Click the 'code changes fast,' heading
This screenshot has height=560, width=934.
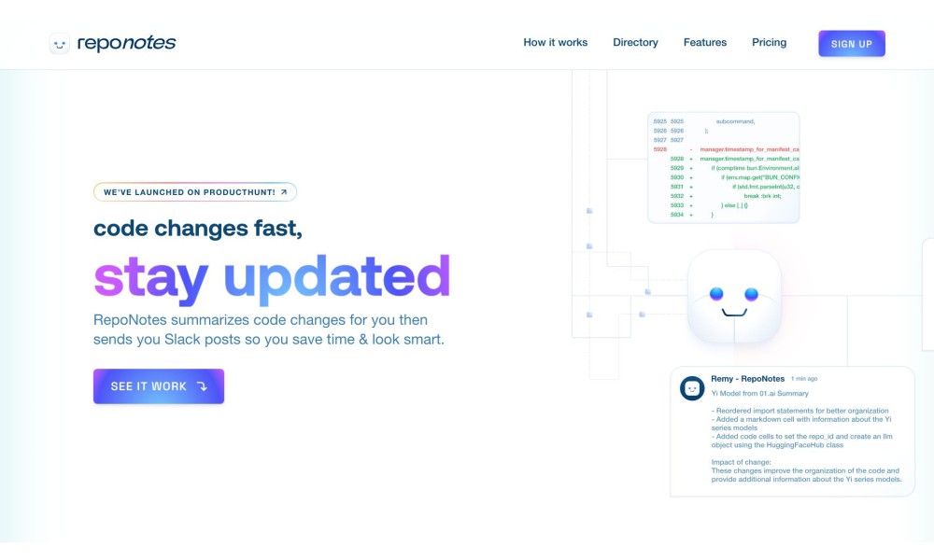pos(198,228)
